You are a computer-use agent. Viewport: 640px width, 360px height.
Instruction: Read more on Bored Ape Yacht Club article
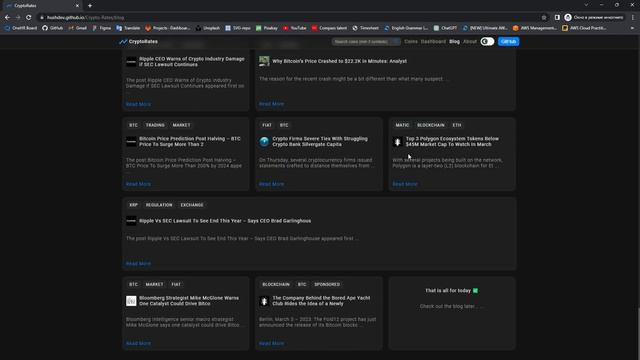click(271, 343)
